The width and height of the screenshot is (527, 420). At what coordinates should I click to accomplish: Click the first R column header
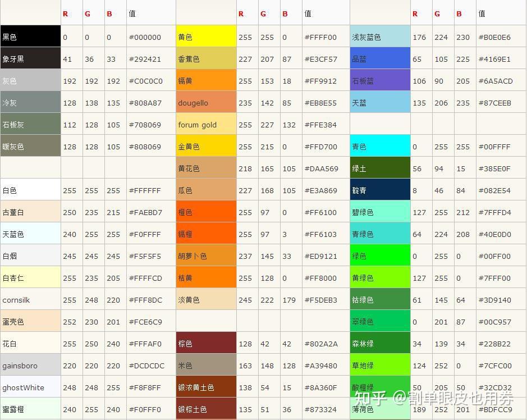pos(65,13)
